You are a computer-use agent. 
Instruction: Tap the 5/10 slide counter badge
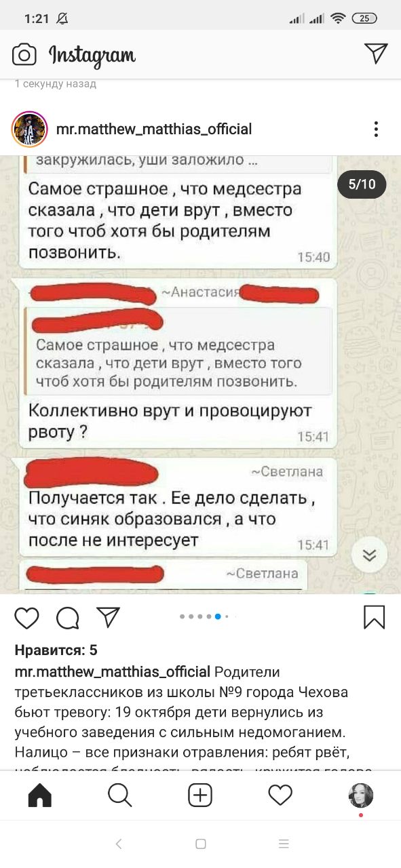[362, 184]
